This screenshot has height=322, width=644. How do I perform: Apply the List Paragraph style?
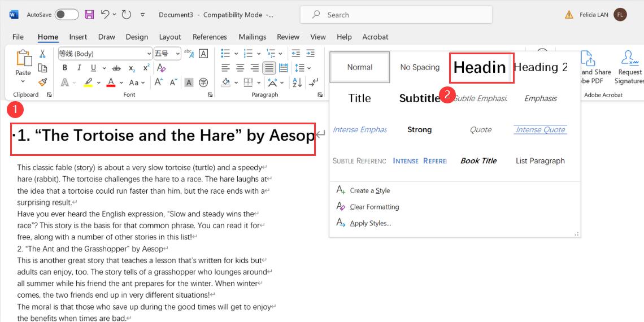540,160
